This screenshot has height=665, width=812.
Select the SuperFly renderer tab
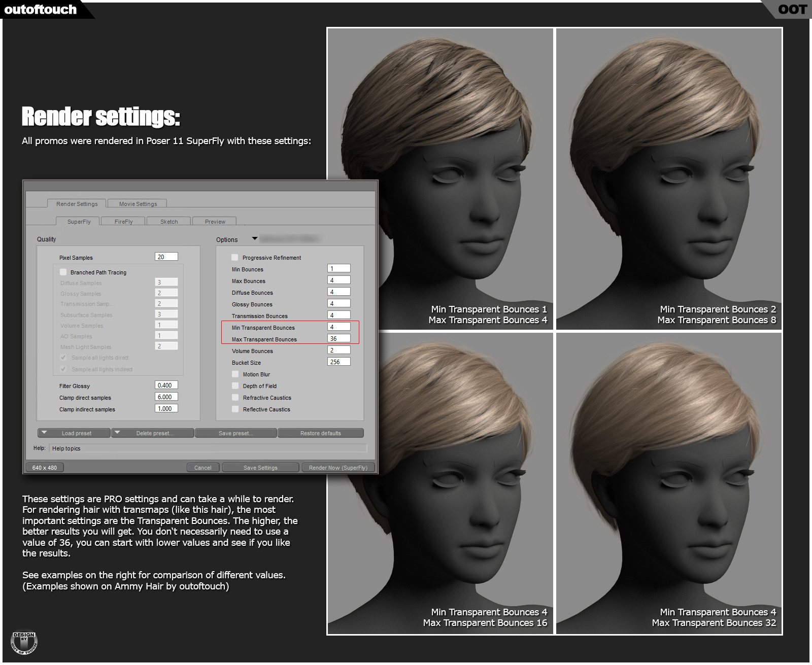[x=78, y=222]
